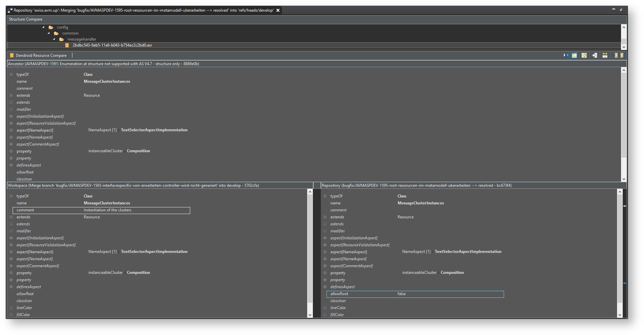This screenshot has width=644, height=335.
Task: Jump to white overview marker near comment row
Action: pyautogui.click(x=625, y=206)
